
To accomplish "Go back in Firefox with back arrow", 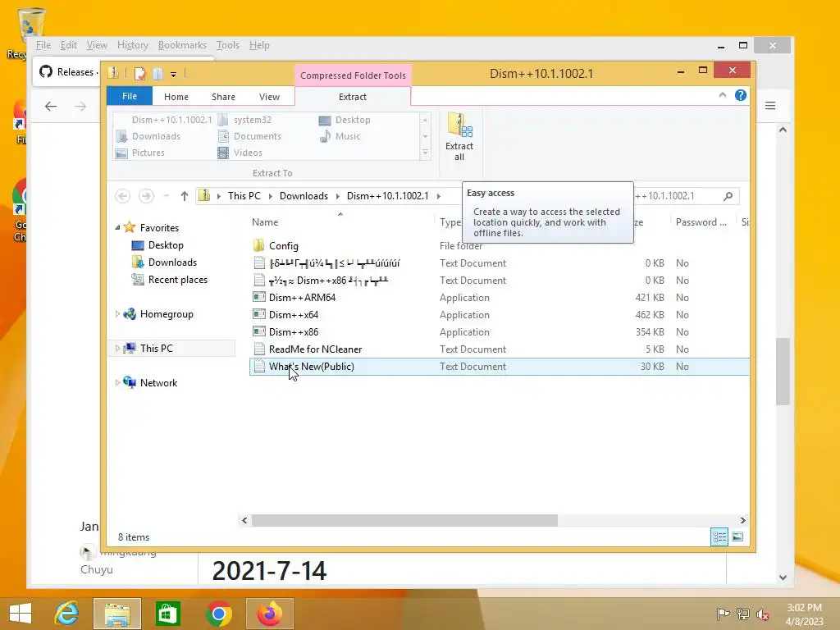I will pos(51,106).
